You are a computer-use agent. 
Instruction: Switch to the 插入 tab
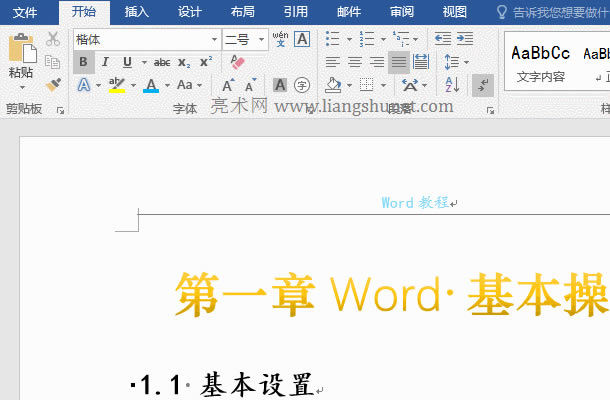coord(137,12)
